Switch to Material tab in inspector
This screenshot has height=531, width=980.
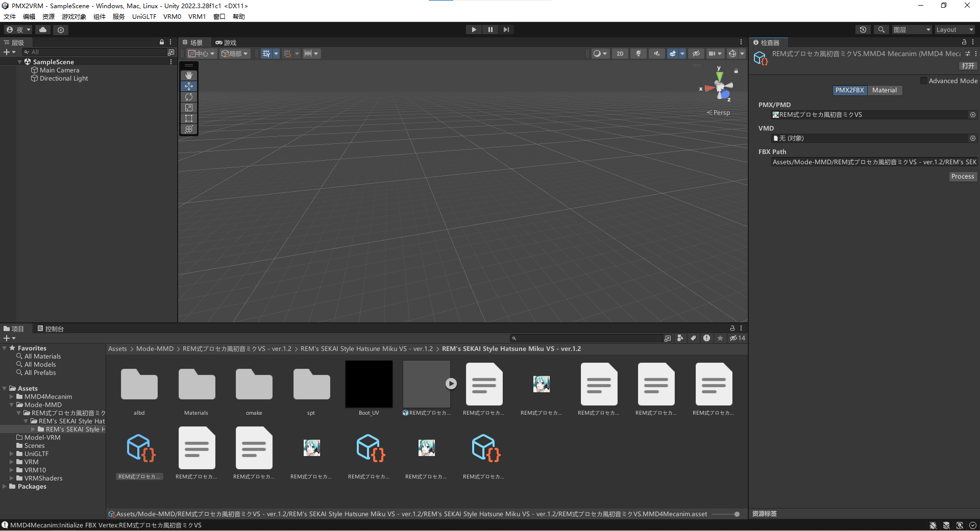coord(885,90)
